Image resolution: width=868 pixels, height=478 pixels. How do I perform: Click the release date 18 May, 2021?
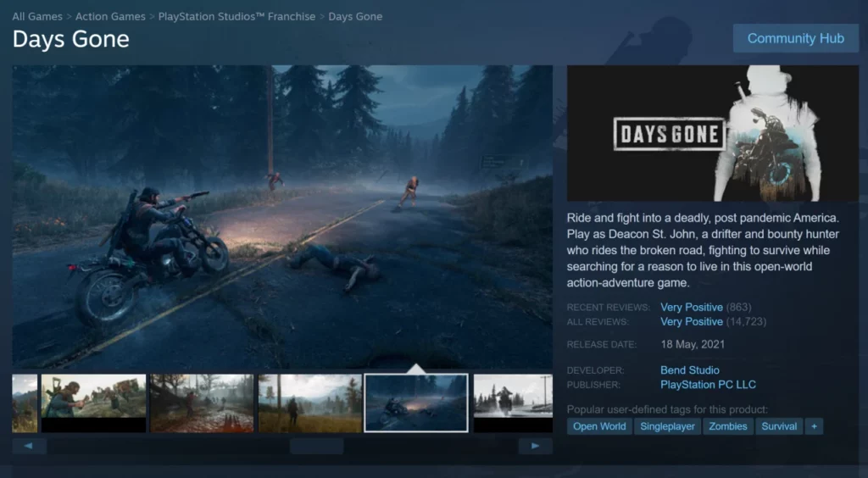pos(693,344)
